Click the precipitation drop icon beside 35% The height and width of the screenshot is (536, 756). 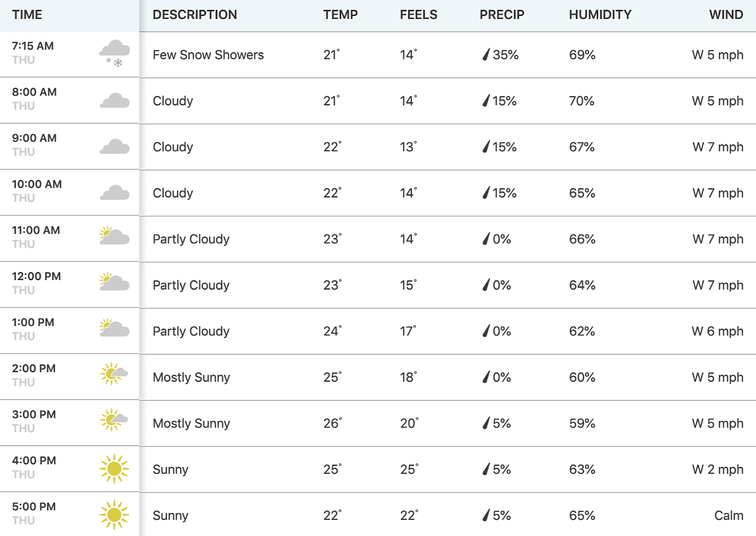(486, 55)
